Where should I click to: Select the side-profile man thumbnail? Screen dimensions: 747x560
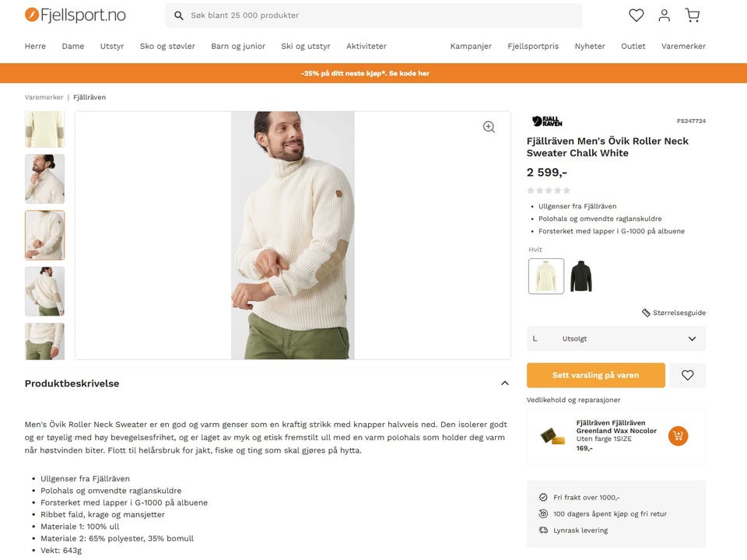44,179
